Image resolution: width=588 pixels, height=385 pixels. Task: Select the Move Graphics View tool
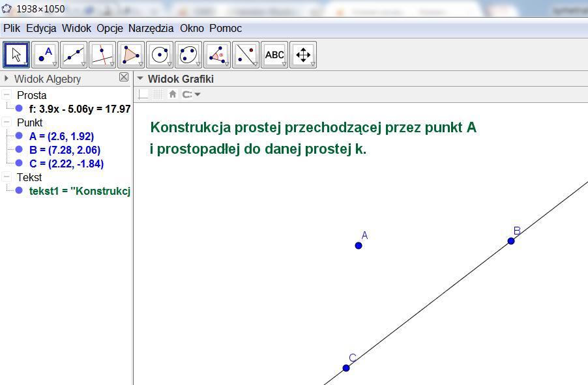click(303, 55)
